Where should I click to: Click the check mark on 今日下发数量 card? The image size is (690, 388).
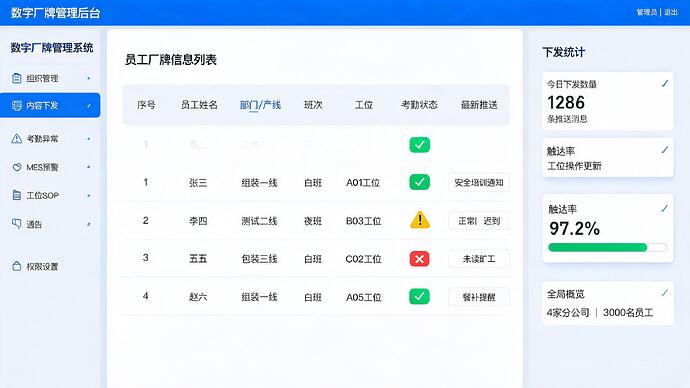click(x=664, y=84)
